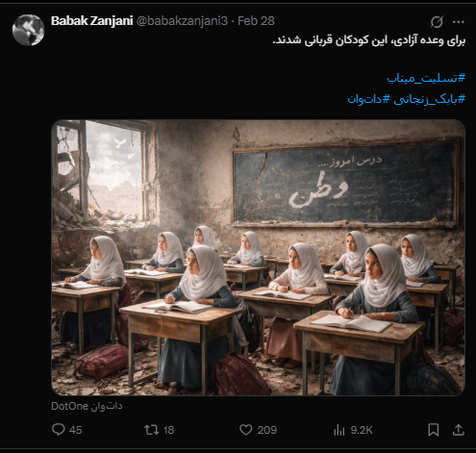
Task: Click the 209 likes count
Action: pyautogui.click(x=266, y=430)
